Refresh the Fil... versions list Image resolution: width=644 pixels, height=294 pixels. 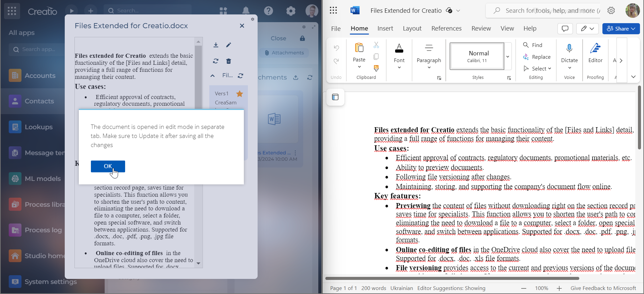pyautogui.click(x=240, y=76)
